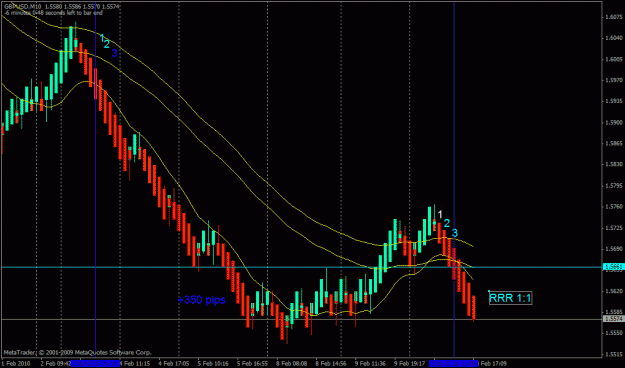This screenshot has height=368, width=625.
Task: Select the cyan number 3 label at right peak
Action: tap(454, 233)
